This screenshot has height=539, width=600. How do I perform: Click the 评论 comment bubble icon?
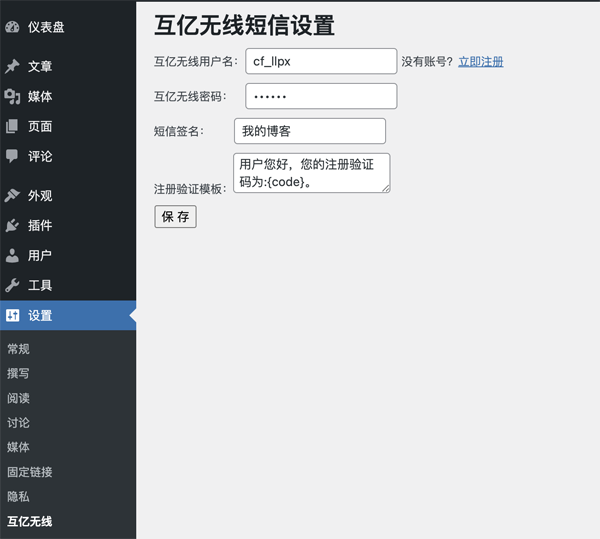click(12, 157)
